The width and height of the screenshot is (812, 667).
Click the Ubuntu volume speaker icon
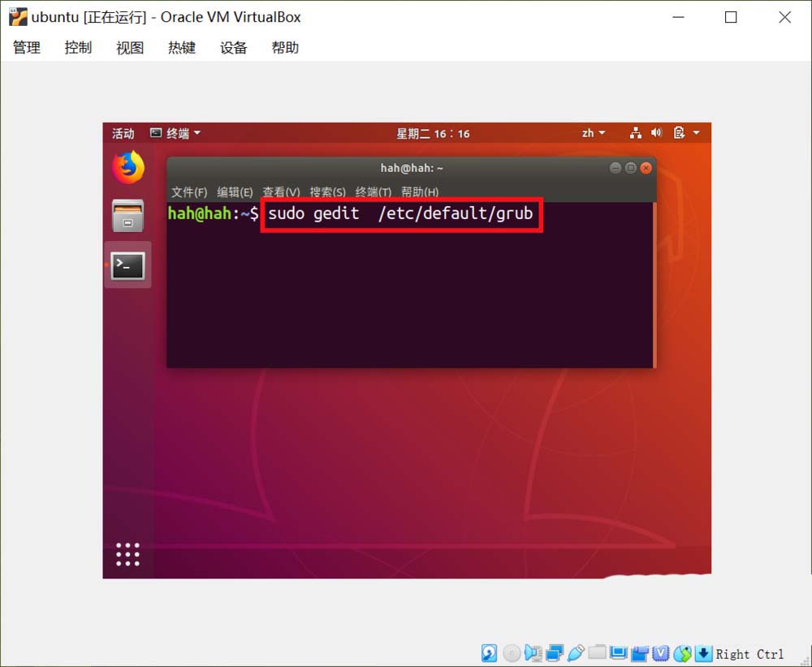coord(656,133)
